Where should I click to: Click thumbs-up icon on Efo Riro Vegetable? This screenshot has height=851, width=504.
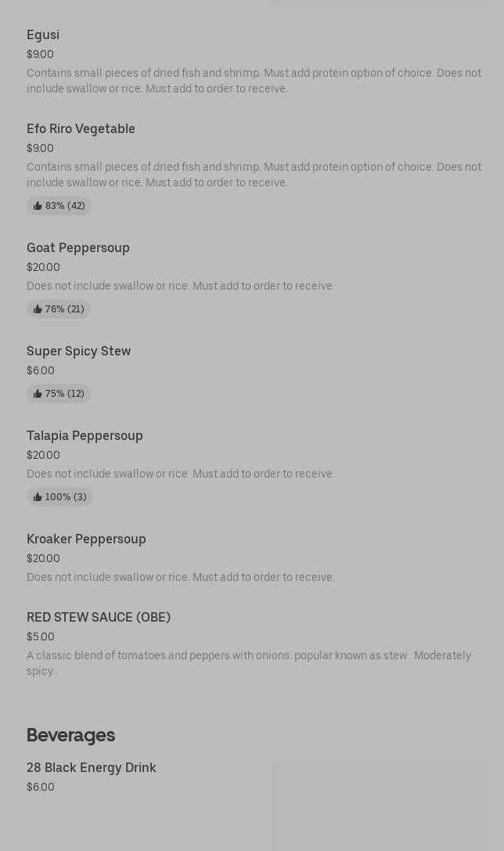pyautogui.click(x=38, y=206)
